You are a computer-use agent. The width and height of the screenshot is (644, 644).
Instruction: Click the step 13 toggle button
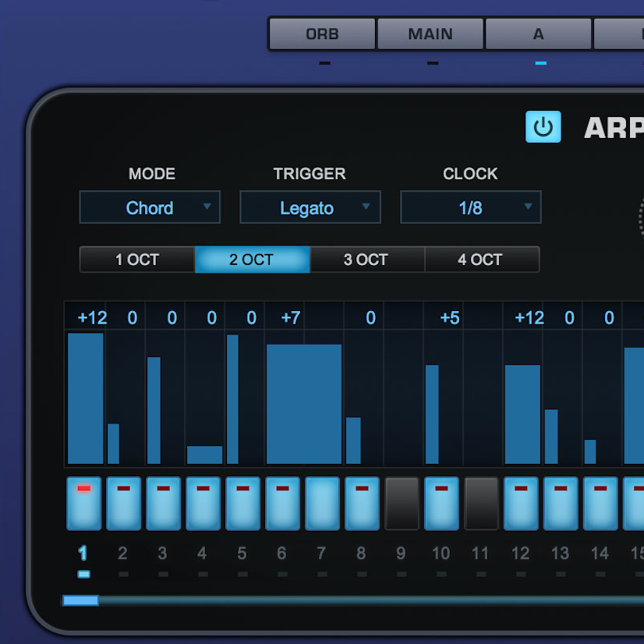pos(561,504)
